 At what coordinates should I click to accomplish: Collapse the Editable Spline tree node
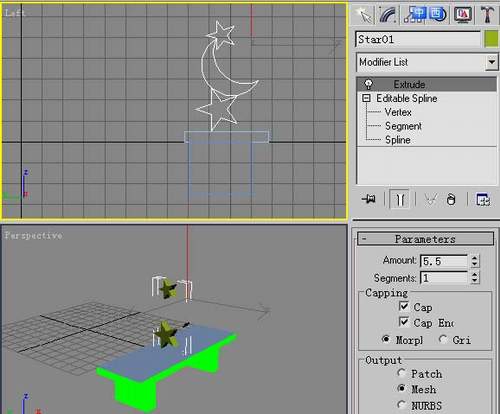366,98
